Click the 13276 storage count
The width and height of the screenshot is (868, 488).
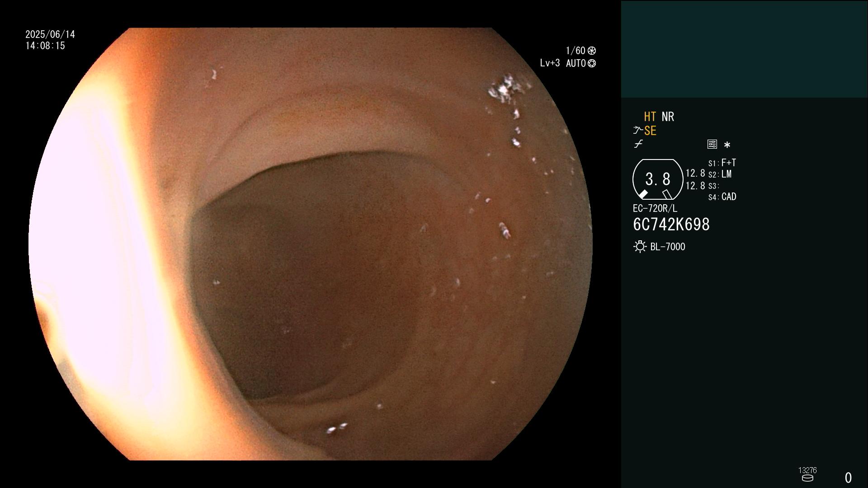pos(807,470)
